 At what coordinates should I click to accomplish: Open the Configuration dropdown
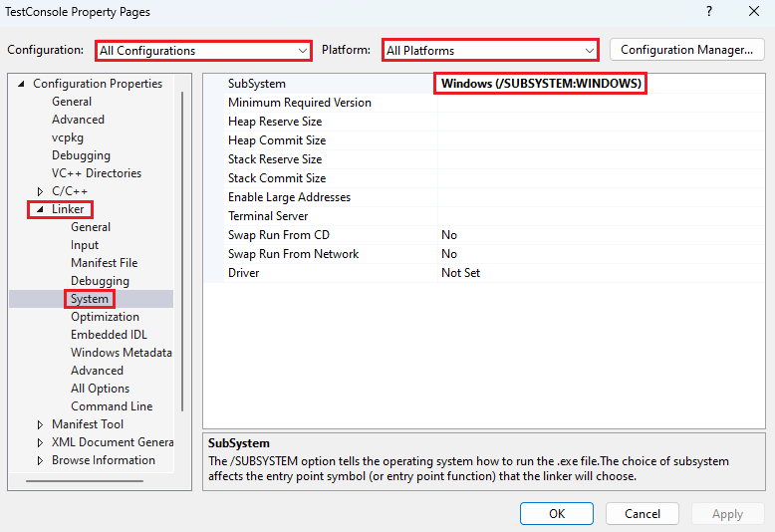point(203,51)
